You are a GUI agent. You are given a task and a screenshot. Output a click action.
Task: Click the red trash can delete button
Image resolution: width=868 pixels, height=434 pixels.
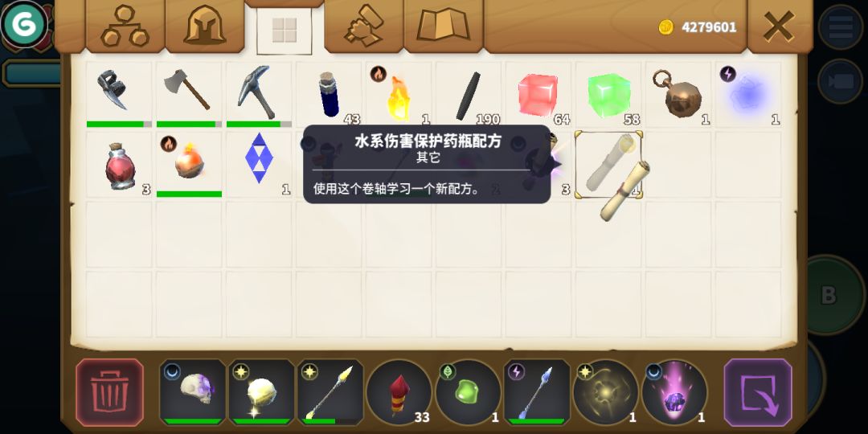pos(109,392)
